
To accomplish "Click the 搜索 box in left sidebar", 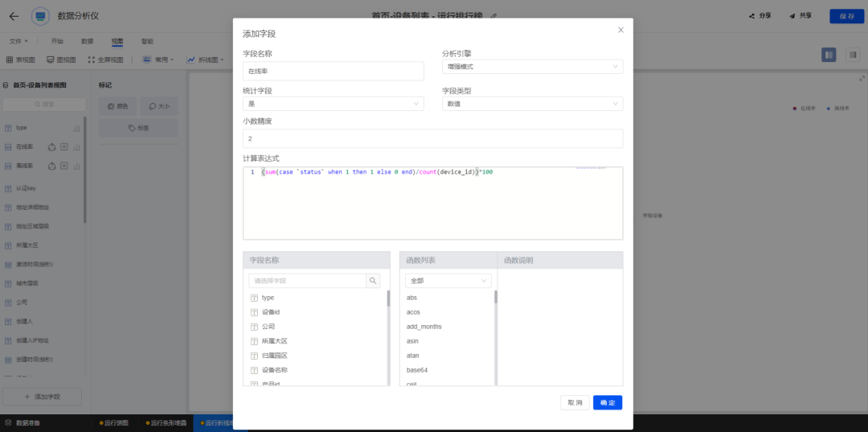I will tap(44, 104).
